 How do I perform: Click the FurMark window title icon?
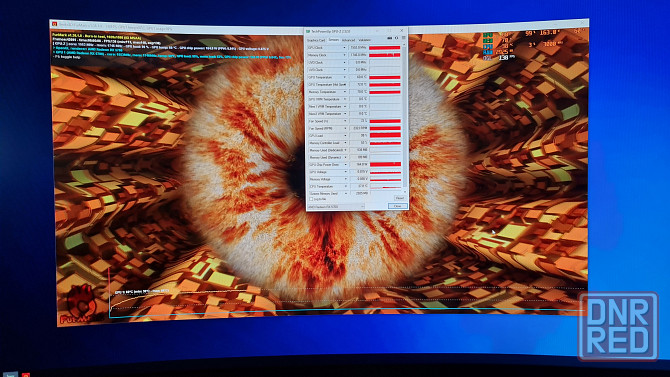54,24
